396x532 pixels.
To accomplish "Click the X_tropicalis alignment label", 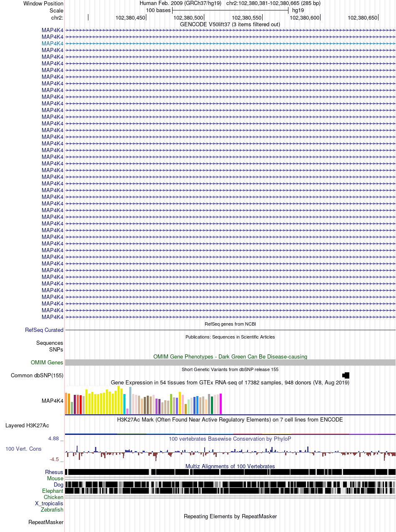I will tap(49, 503).
